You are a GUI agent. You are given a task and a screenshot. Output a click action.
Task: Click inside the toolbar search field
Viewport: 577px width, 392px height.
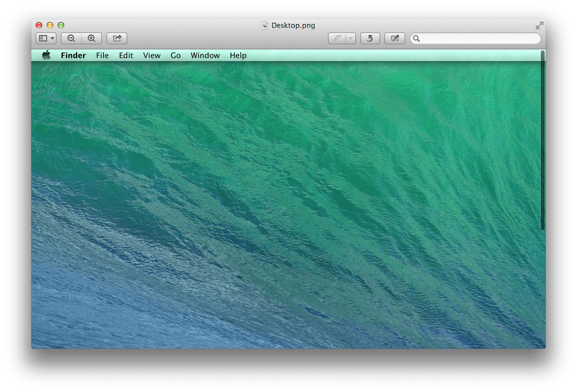(475, 38)
